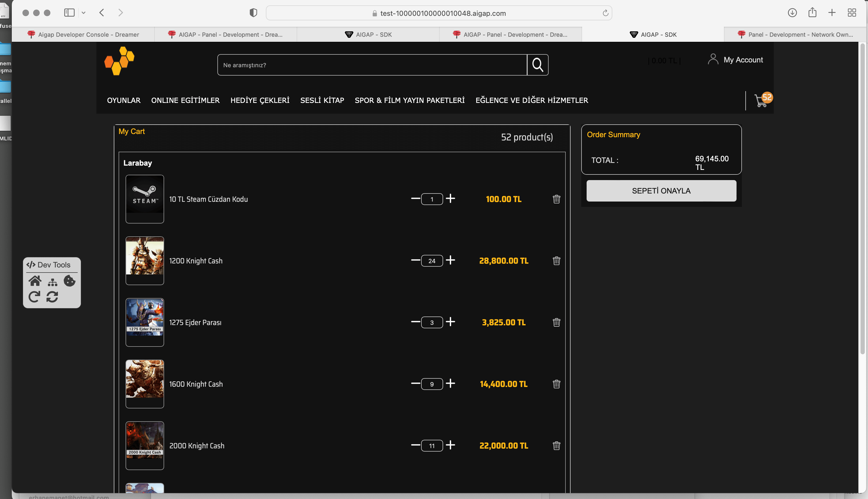868x499 pixels.
Task: Click the Ne aramıştınız? search field
Action: tap(372, 65)
